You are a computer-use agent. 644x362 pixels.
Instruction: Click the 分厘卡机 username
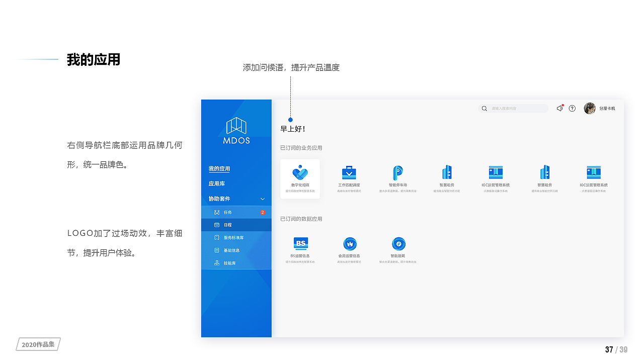click(x=607, y=108)
